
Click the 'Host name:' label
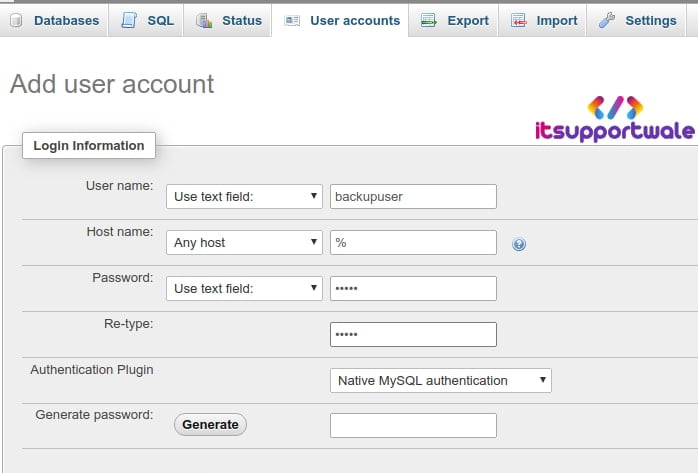[x=120, y=232]
